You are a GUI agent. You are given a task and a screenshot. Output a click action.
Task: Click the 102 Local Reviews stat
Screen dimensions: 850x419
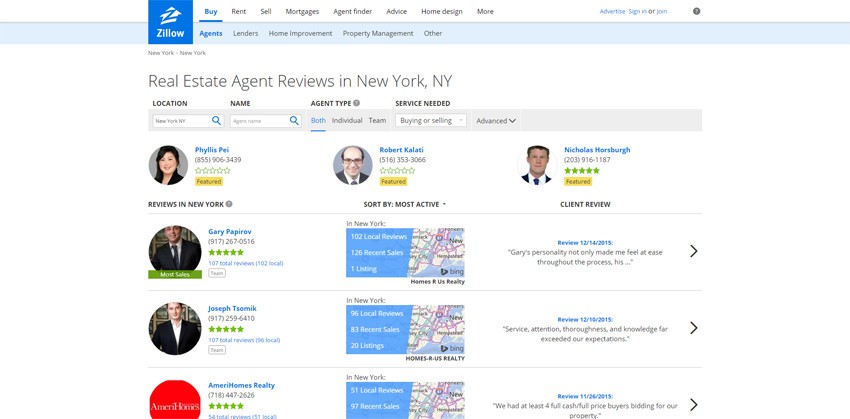coord(379,236)
